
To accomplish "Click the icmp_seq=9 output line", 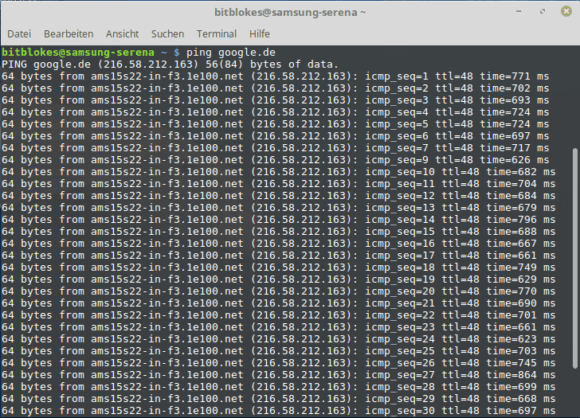I will (275, 160).
